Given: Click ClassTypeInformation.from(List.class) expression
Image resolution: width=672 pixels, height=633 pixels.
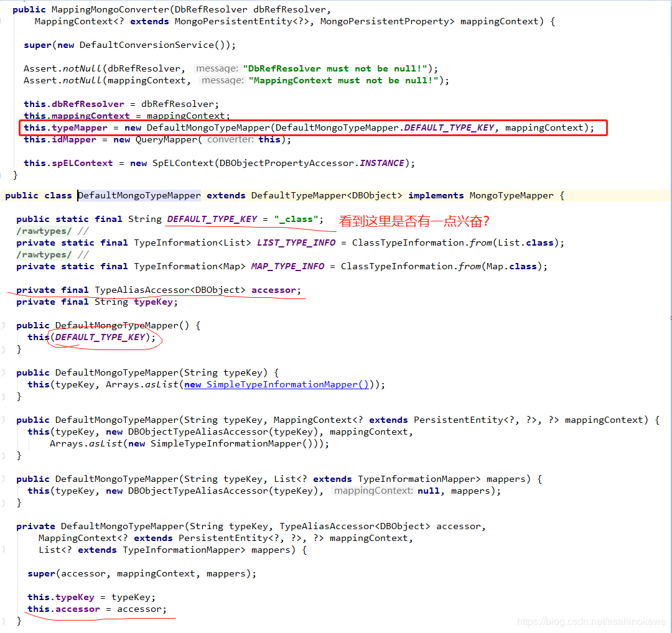Looking at the screenshot, I should [455, 243].
